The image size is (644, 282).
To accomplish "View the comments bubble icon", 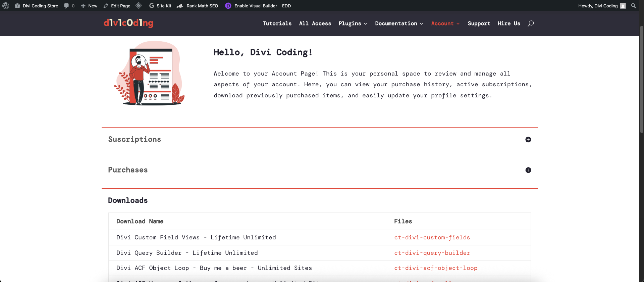I will coord(66,6).
